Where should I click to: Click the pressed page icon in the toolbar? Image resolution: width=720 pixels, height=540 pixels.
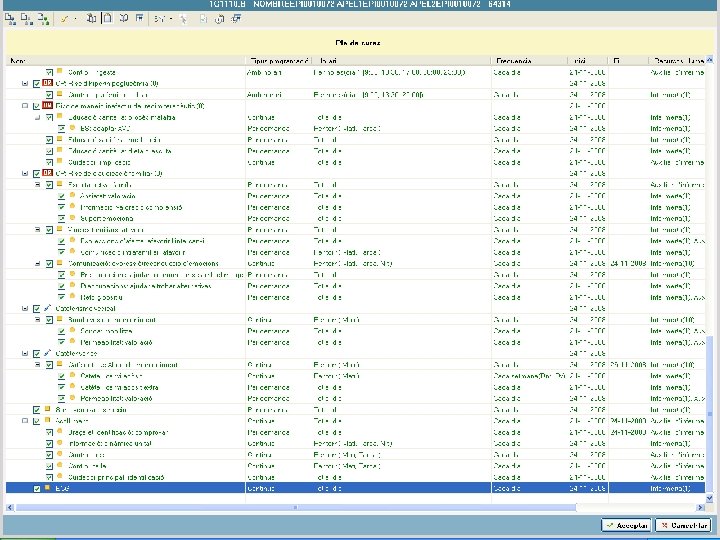(107, 19)
